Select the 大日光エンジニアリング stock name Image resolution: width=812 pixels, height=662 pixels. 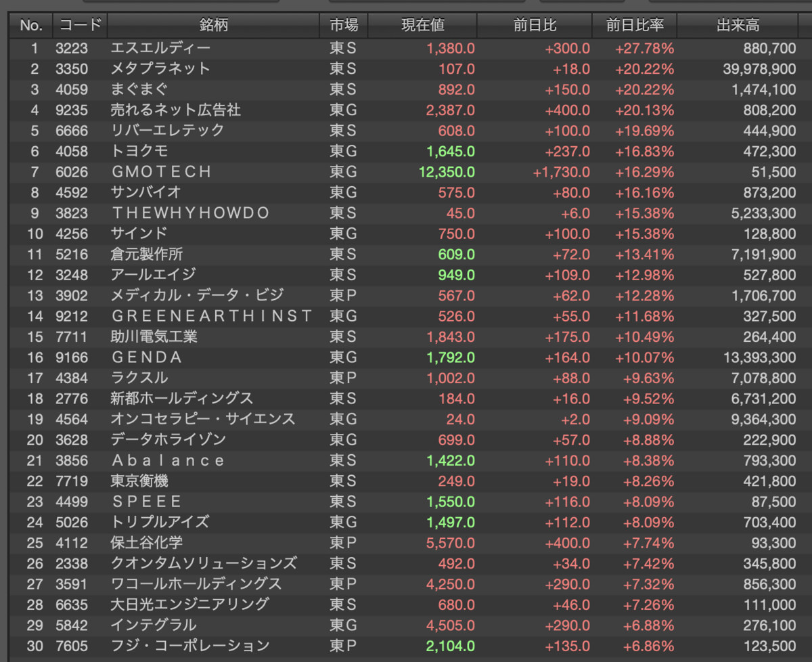(x=189, y=604)
